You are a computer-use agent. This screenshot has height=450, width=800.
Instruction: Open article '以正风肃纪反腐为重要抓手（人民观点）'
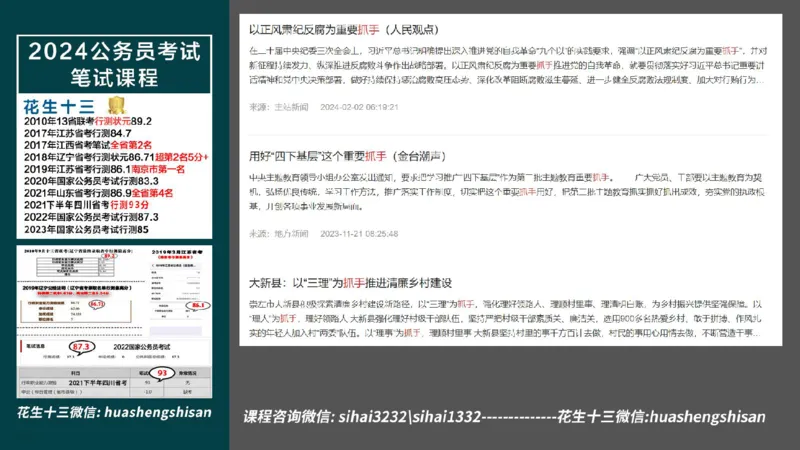(x=344, y=30)
